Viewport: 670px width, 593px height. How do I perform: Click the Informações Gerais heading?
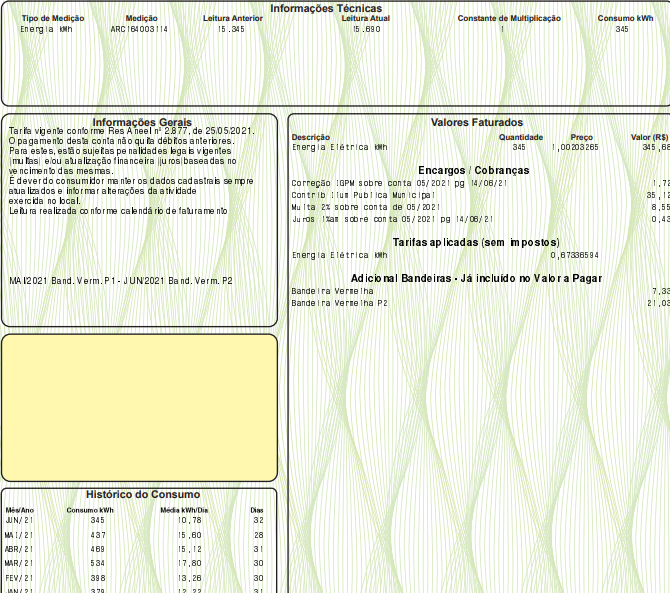[141, 122]
